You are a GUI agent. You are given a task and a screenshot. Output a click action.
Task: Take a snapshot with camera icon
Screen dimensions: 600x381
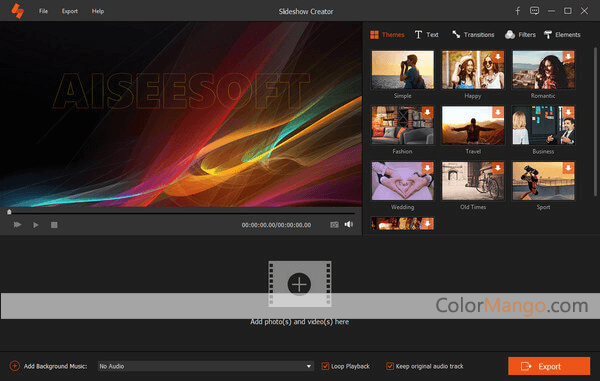[x=334, y=225]
